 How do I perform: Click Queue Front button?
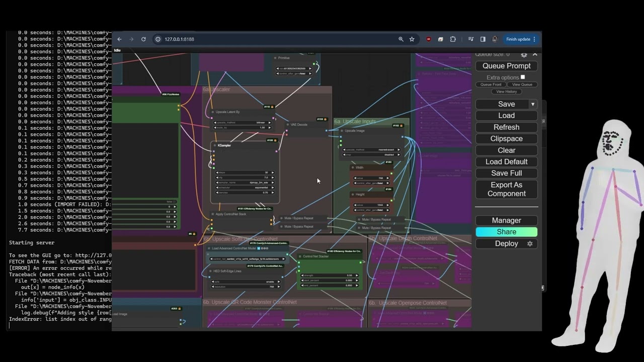(x=491, y=84)
